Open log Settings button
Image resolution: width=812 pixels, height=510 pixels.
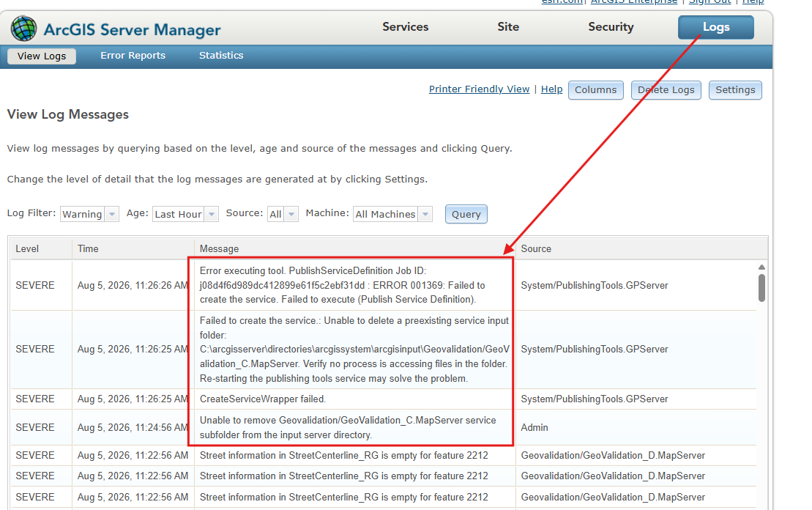735,90
